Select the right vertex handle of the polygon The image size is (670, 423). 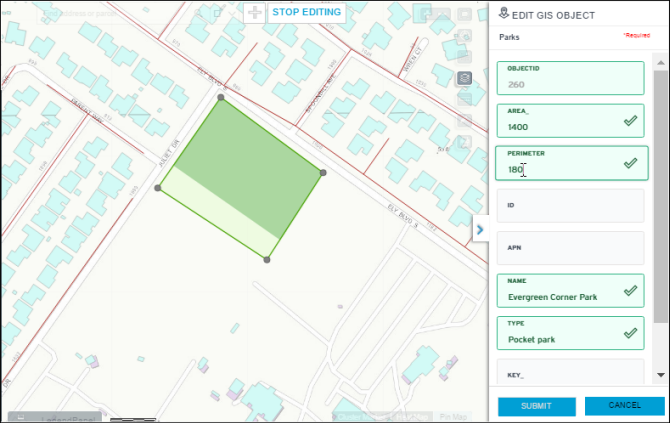(x=323, y=173)
